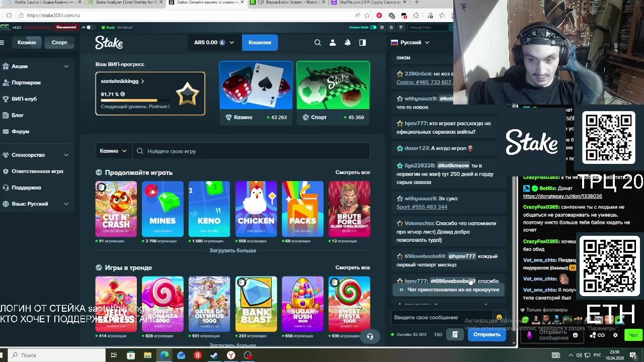
Task: Switch to the Казино tab
Action: pos(27,43)
